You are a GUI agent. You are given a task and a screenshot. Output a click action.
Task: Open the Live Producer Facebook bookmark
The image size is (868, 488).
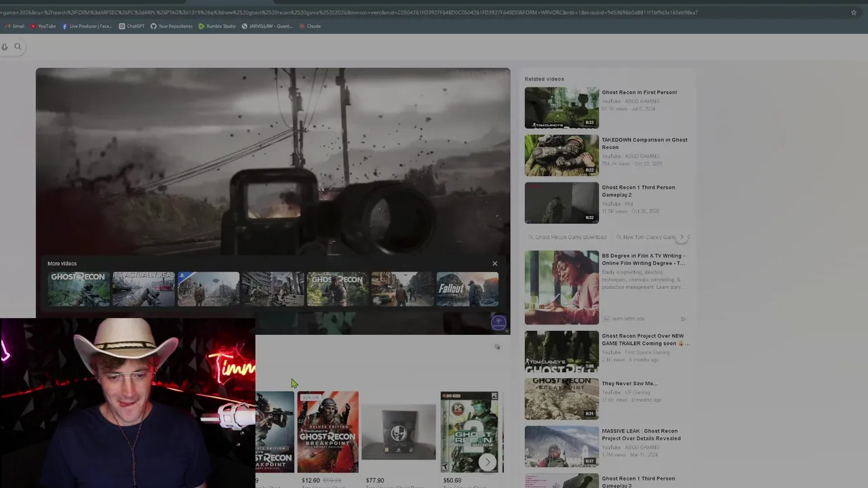click(x=87, y=26)
